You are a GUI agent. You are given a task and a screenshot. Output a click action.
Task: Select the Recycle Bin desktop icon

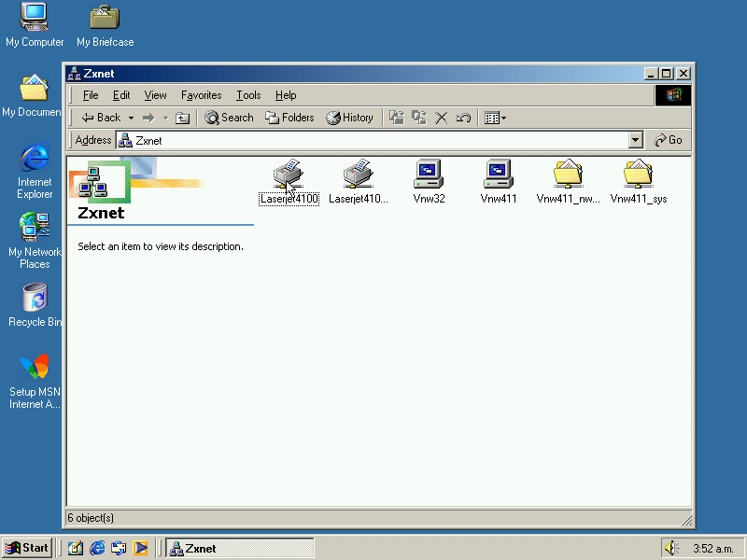tap(35, 305)
